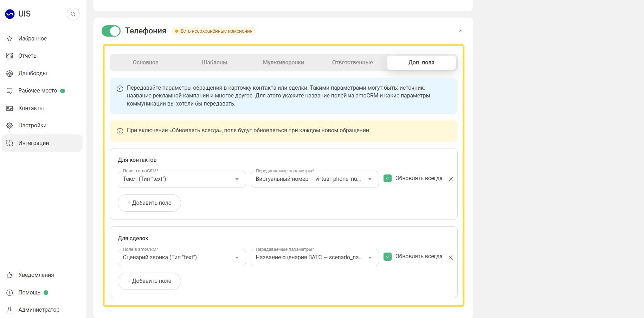Image resolution: width=644 pixels, height=318 pixels.
Task: Toggle the Телефония switch off
Action: [111, 31]
